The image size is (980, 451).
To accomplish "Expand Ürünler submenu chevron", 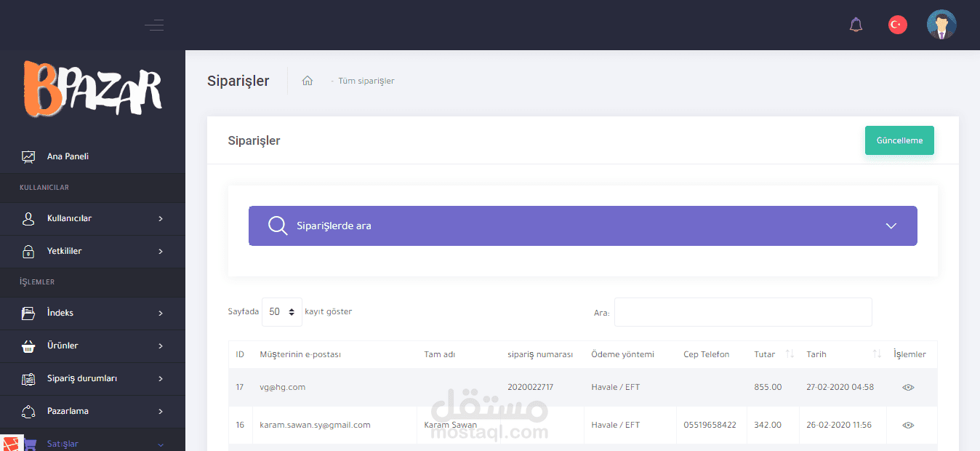I will coord(161,346).
